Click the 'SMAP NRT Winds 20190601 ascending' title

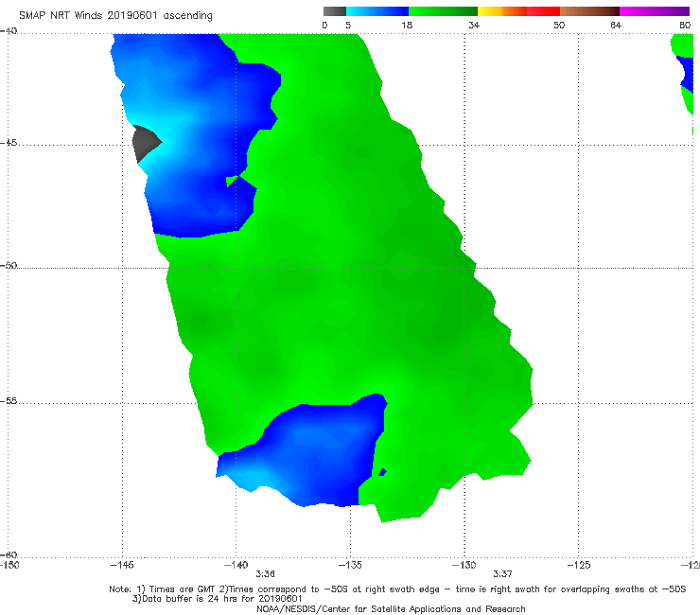tap(115, 15)
